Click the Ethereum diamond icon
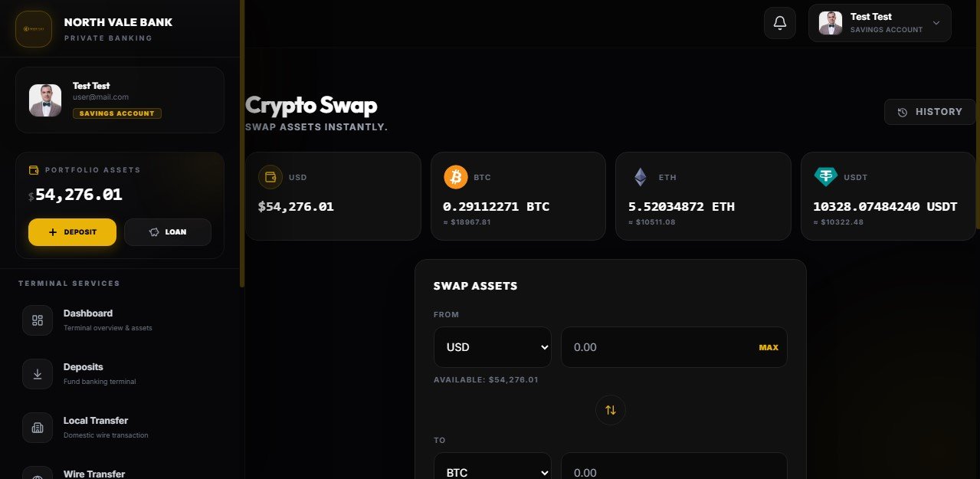980x479 pixels. click(x=640, y=178)
